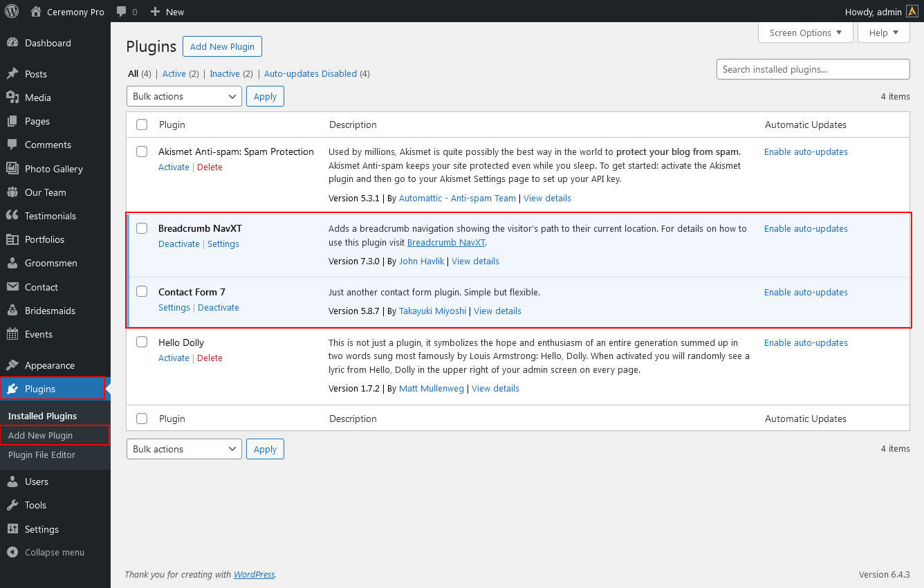View details for Hello Dolly
924x588 pixels.
(495, 388)
